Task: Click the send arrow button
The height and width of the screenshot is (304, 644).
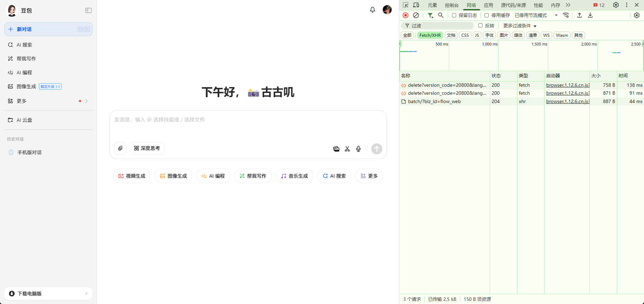Action: pyautogui.click(x=377, y=149)
